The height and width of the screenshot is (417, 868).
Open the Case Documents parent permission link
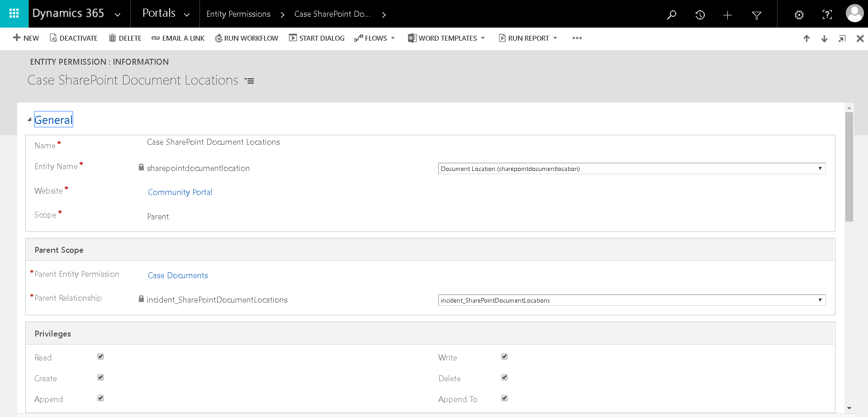(x=178, y=275)
